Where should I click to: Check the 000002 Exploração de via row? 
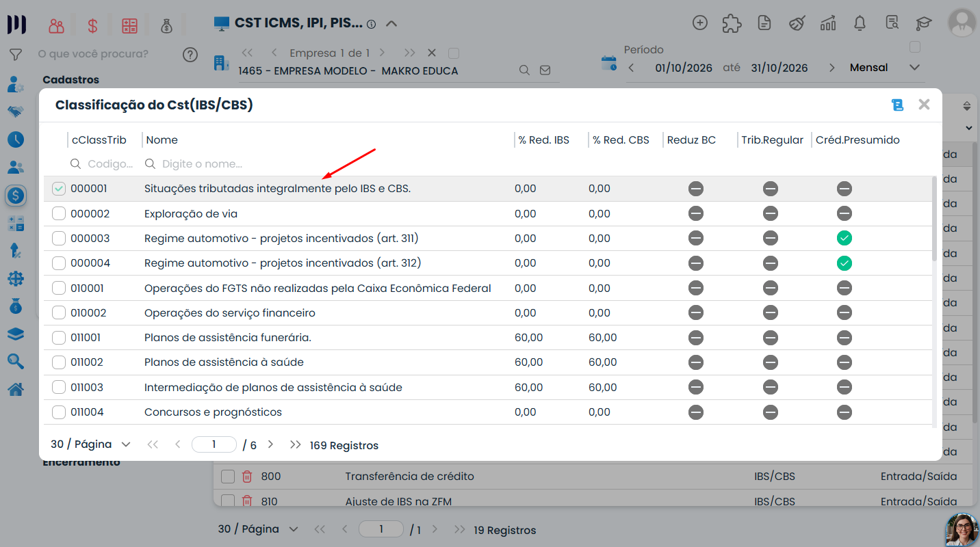pyautogui.click(x=59, y=214)
